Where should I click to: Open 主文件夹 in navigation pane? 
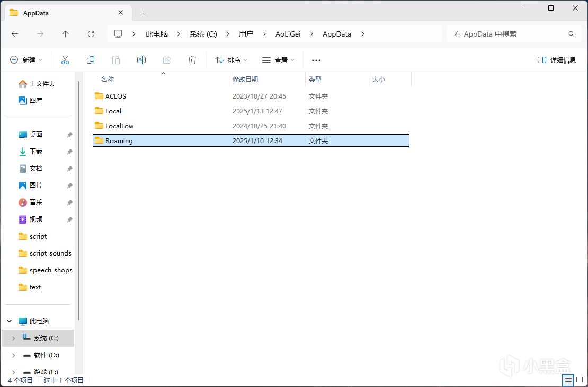click(38, 83)
